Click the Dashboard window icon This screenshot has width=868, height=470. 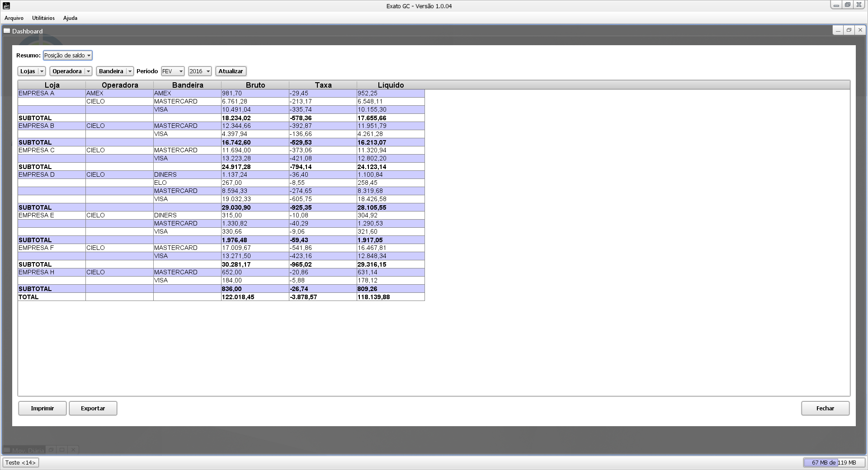(7, 31)
